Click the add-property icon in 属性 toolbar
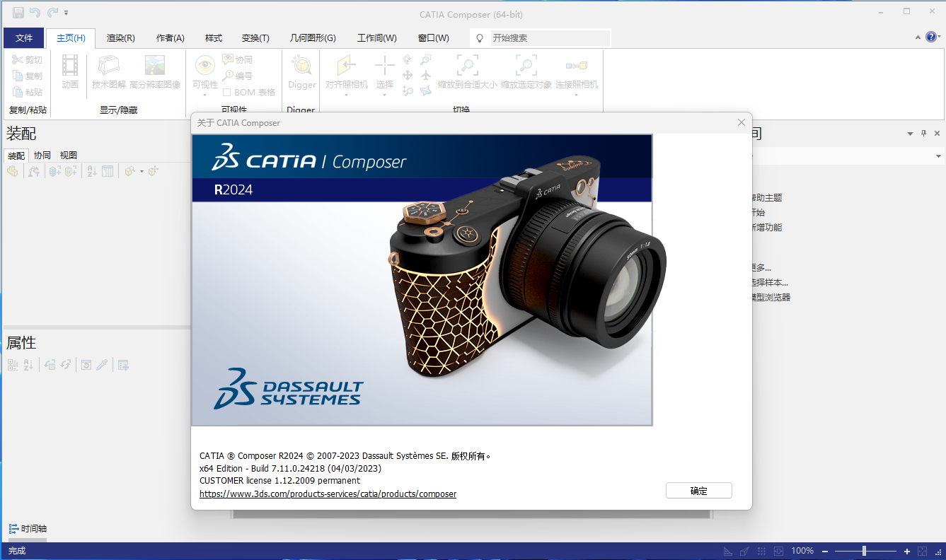 point(123,365)
